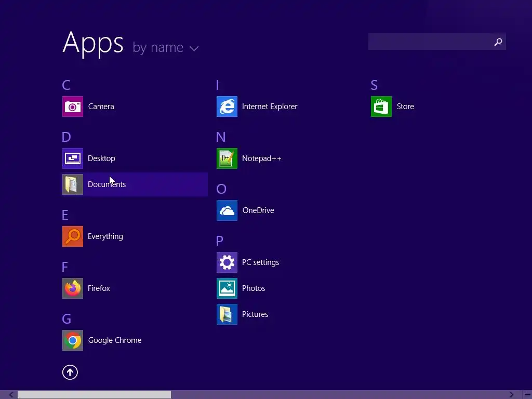Select the letter G group header
The width and height of the screenshot is (532, 399).
[x=66, y=319]
